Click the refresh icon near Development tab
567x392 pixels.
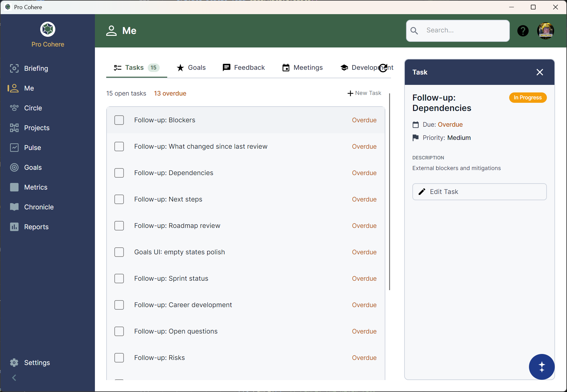(x=383, y=68)
